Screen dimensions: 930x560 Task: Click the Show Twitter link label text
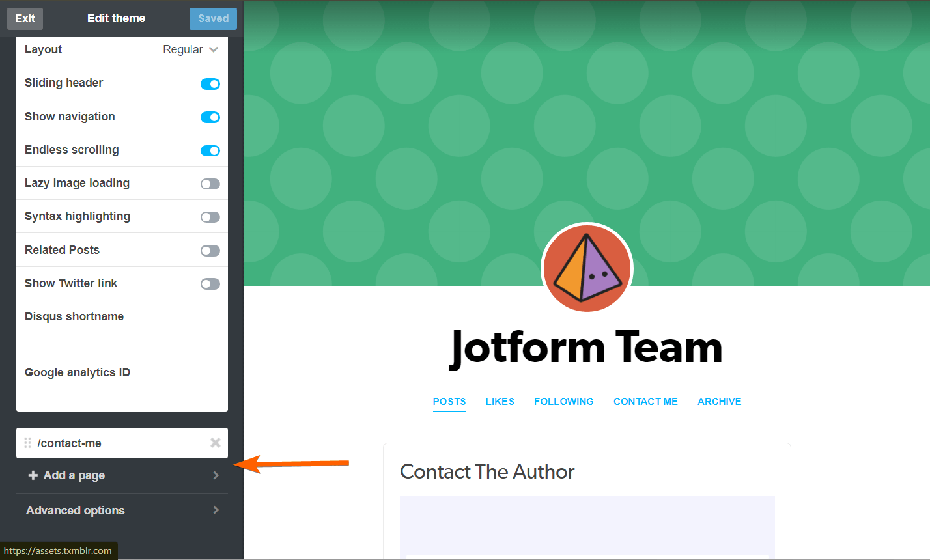tap(71, 283)
